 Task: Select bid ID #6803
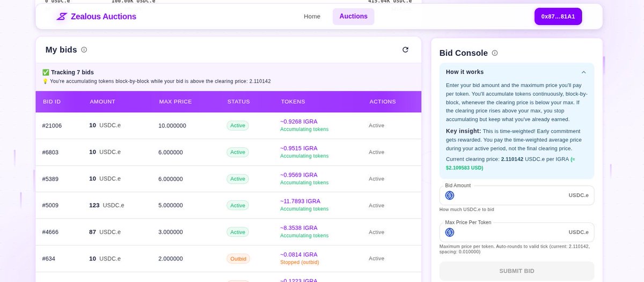50,152
